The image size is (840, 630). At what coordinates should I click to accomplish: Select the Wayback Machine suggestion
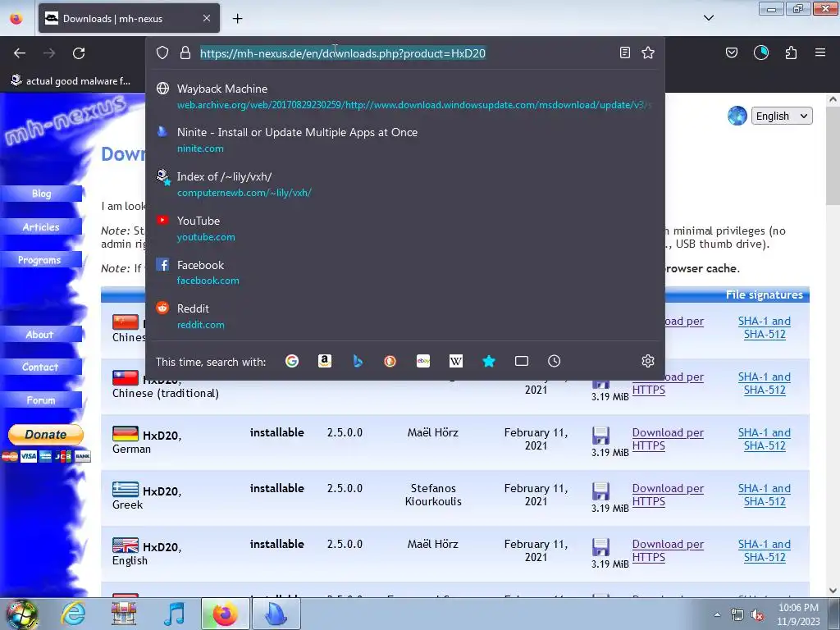(x=405, y=97)
